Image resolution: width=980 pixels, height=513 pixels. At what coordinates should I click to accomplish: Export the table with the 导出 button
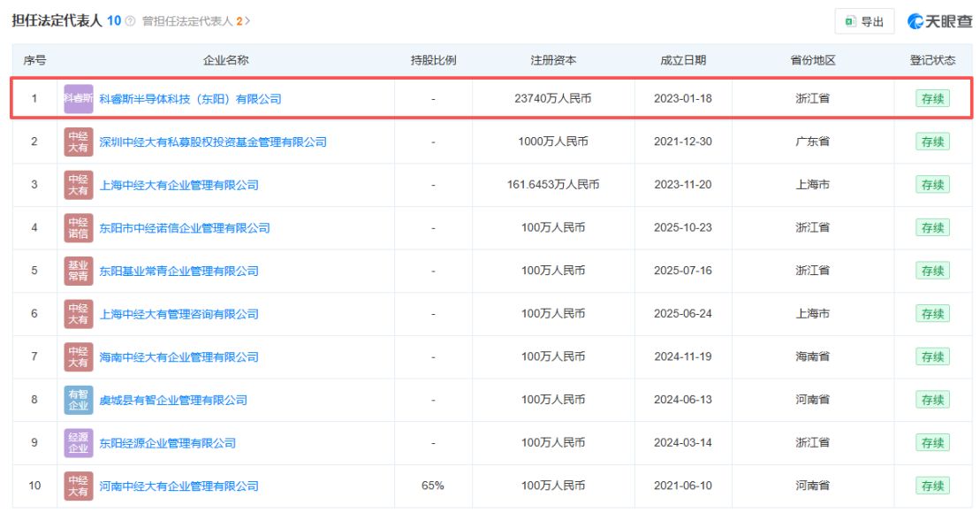click(864, 21)
